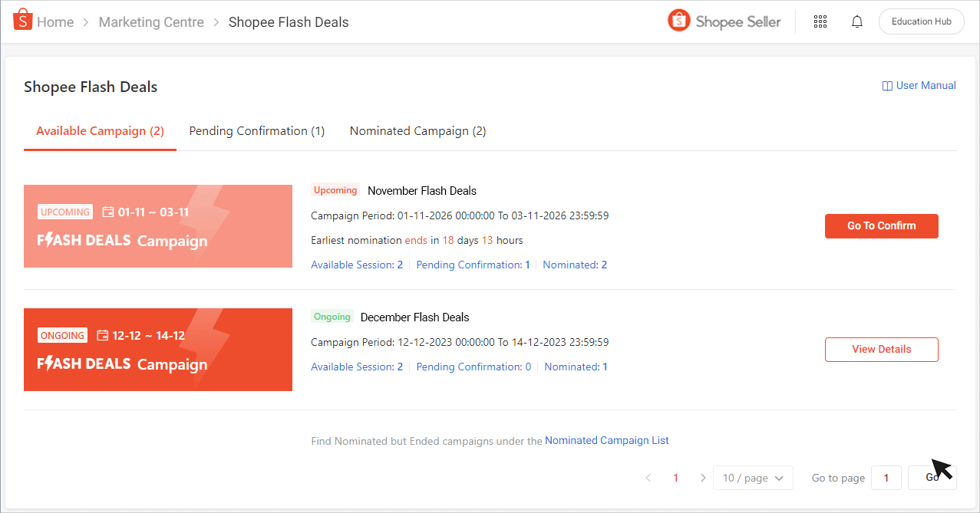Screen dimensions: 980x513
Task: Open the 10 / page size selector
Action: tap(753, 477)
